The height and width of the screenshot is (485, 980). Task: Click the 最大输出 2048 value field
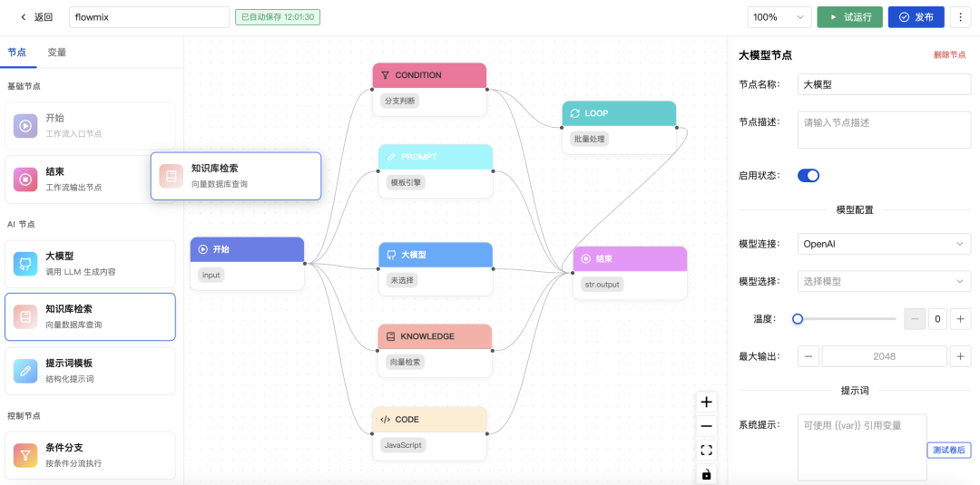coord(884,356)
